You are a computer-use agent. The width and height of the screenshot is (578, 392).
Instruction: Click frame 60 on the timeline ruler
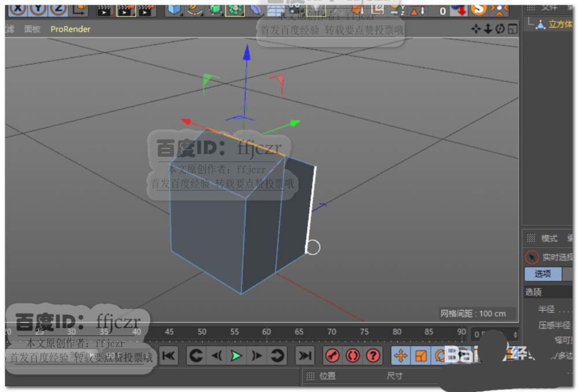coord(266,333)
